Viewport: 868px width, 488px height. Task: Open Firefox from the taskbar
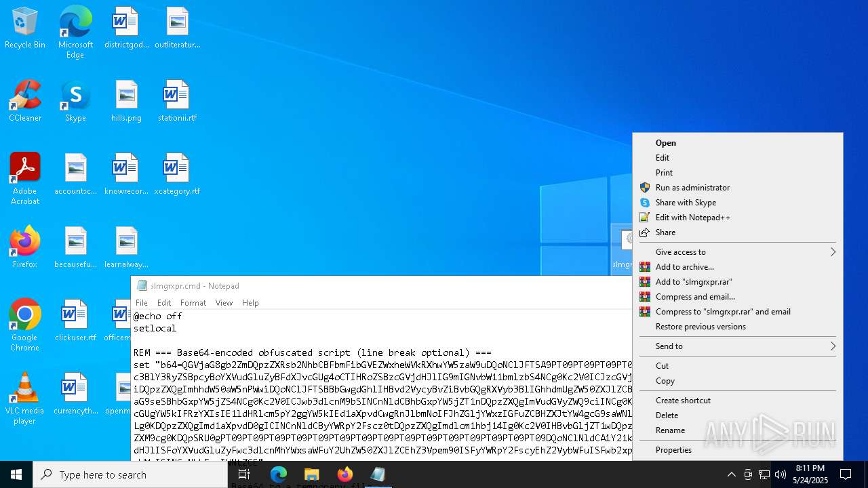344,474
